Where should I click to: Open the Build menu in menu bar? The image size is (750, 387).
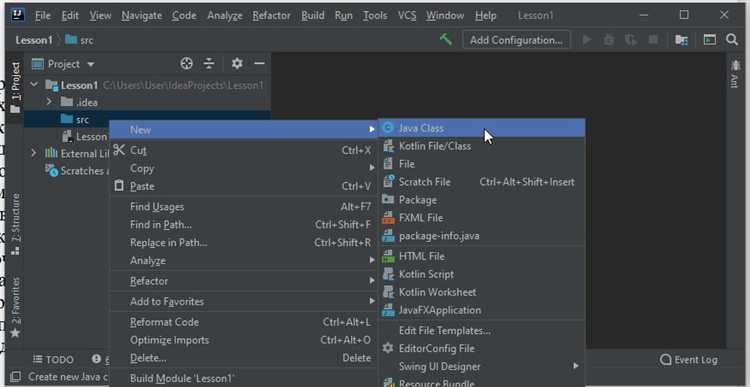coord(313,16)
